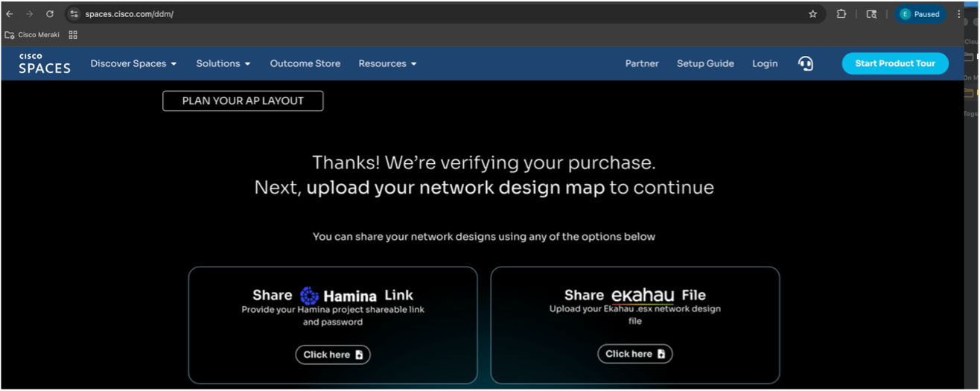Go to the Partner page
The height and width of the screenshot is (391, 980).
point(642,63)
